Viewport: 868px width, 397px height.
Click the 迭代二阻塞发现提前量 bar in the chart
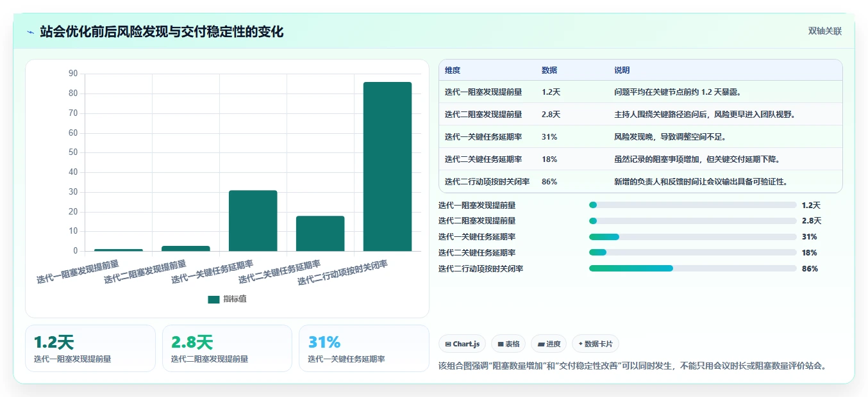coord(185,248)
